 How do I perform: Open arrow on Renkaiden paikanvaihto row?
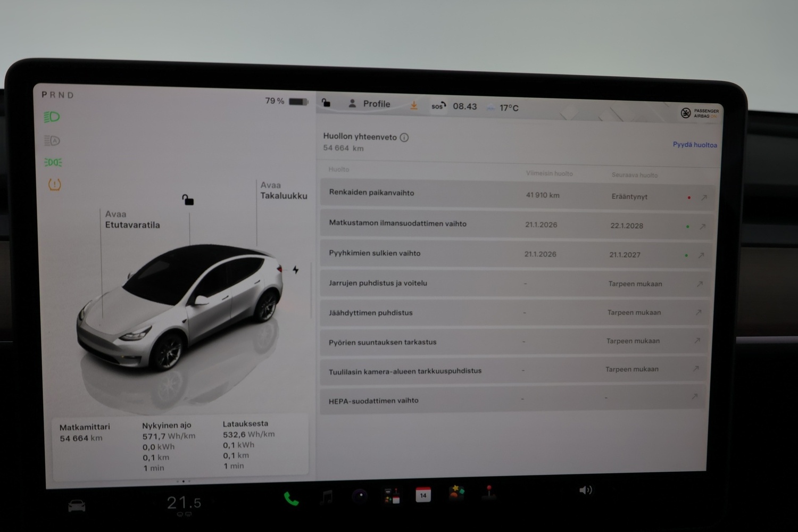coord(704,197)
